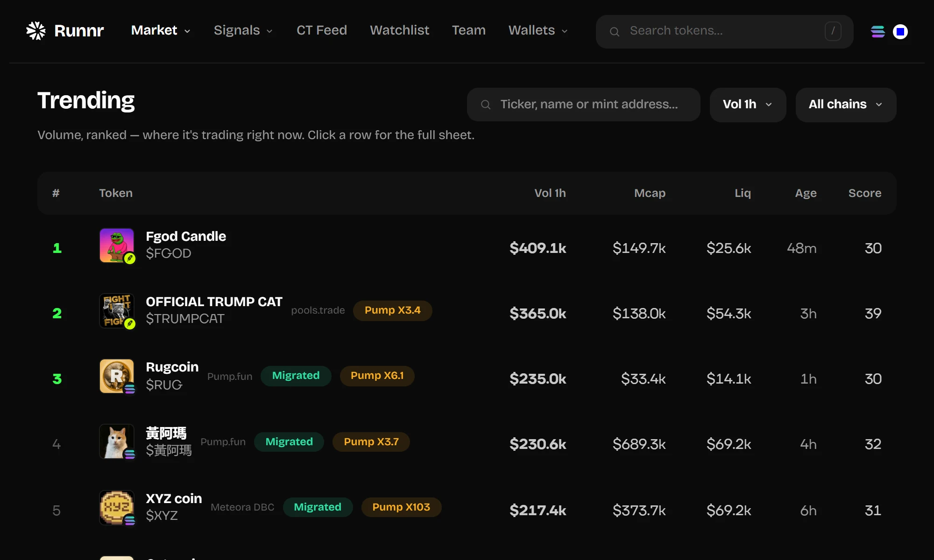Click Pump X3.7 badge

click(x=371, y=441)
